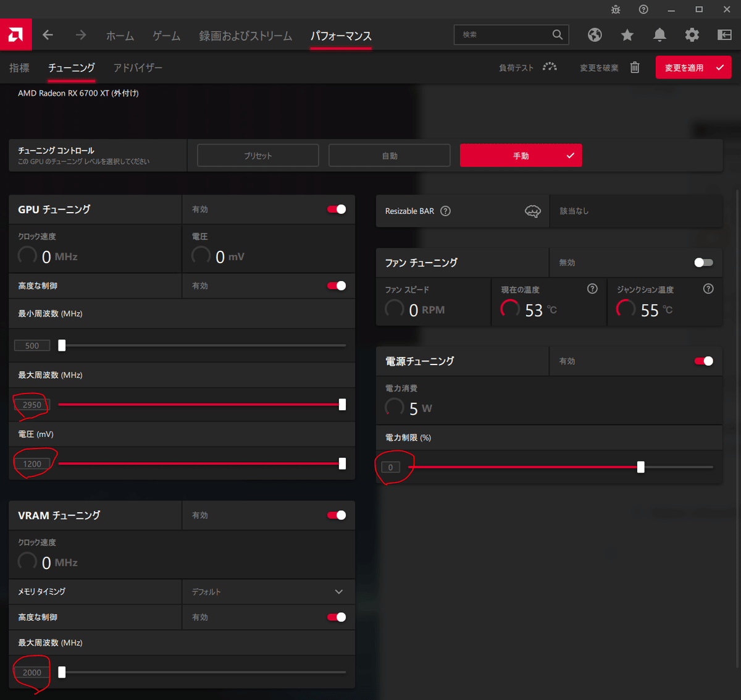Click the Resizable BAR brain icon

tap(532, 211)
